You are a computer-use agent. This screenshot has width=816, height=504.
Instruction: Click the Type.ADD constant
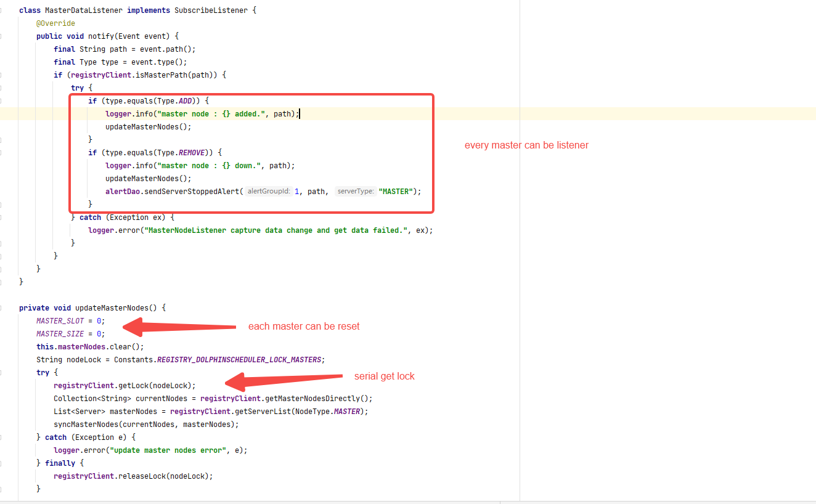(x=174, y=101)
